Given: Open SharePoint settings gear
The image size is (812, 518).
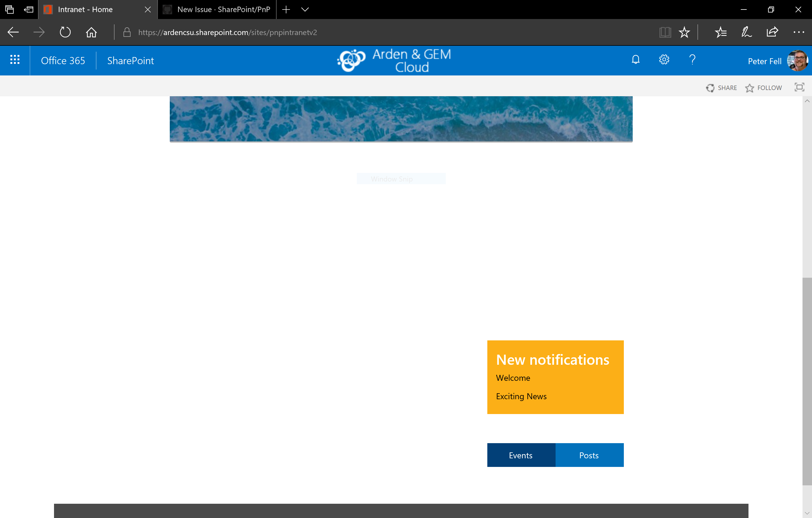Looking at the screenshot, I should click(664, 60).
